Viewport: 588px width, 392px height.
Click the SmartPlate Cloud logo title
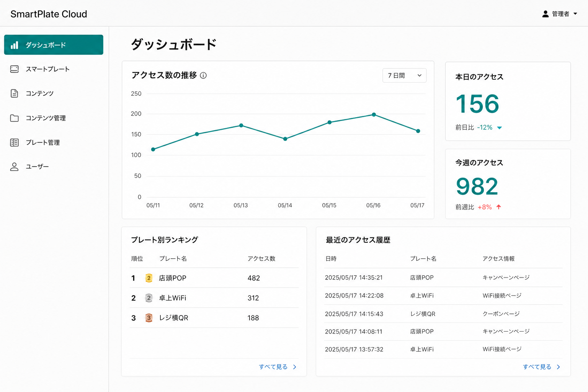[49, 14]
